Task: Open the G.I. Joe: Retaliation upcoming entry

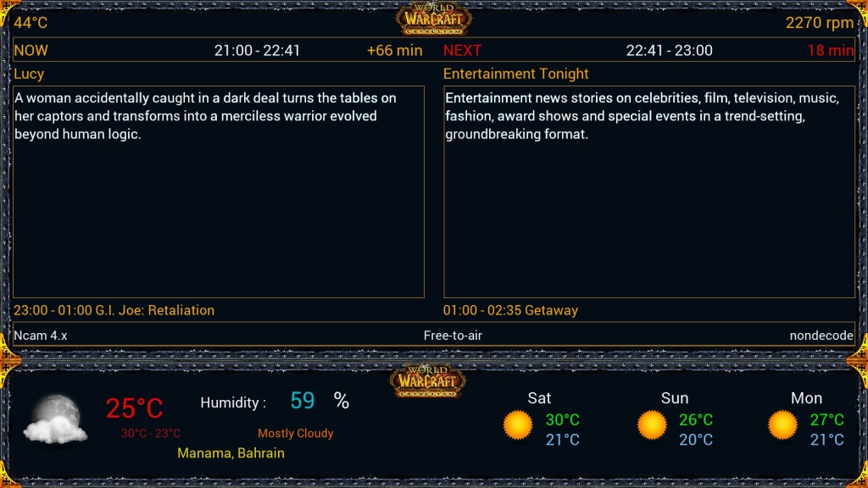Action: pyautogui.click(x=114, y=310)
